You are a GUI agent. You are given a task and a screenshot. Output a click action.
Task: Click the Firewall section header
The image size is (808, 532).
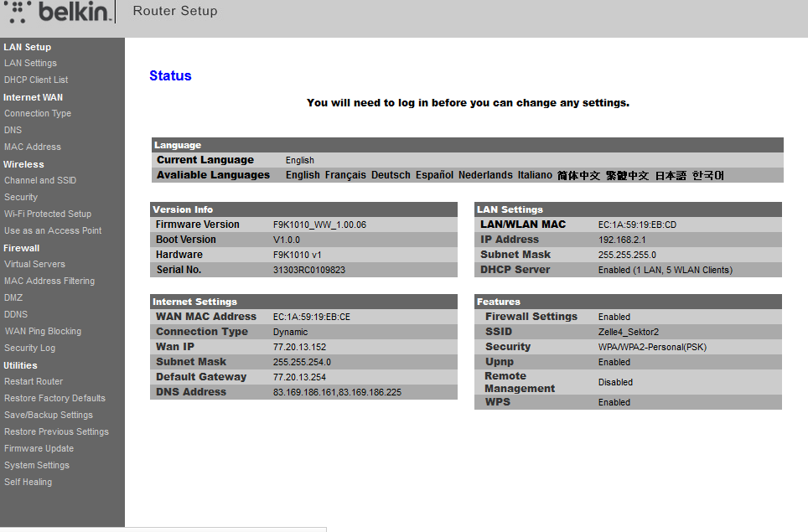(x=21, y=248)
